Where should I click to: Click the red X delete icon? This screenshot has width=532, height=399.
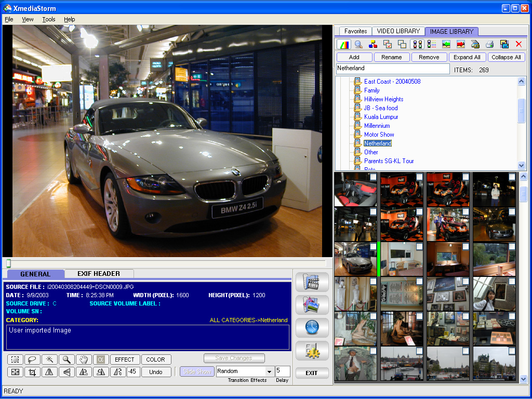coord(518,44)
